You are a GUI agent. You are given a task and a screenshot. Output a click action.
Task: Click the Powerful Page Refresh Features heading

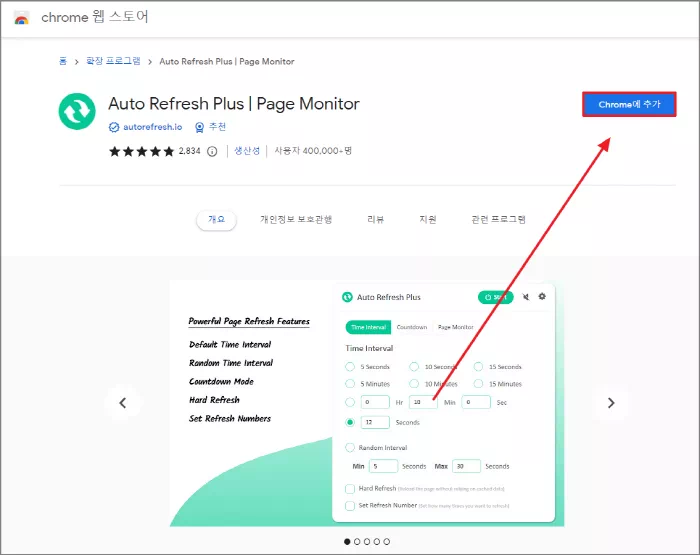[249, 321]
